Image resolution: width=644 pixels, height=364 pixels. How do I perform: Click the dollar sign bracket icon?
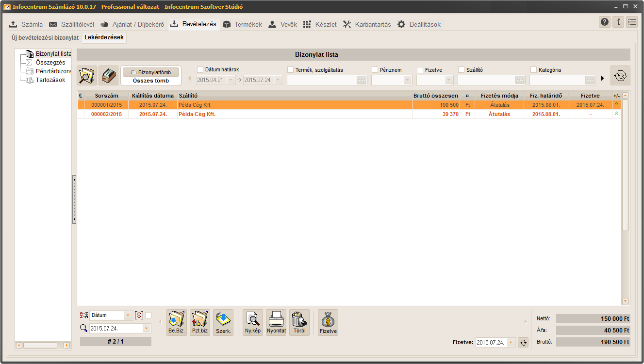tap(139, 315)
